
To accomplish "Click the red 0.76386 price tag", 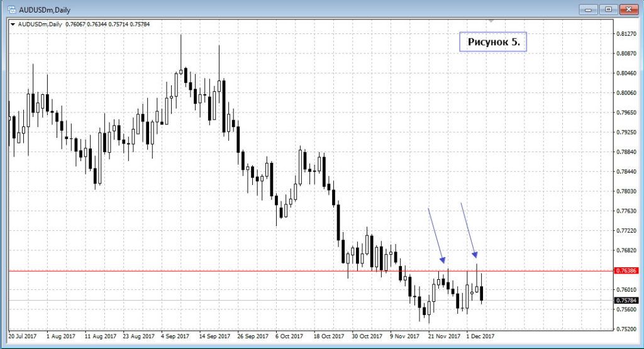I will tap(626, 270).
